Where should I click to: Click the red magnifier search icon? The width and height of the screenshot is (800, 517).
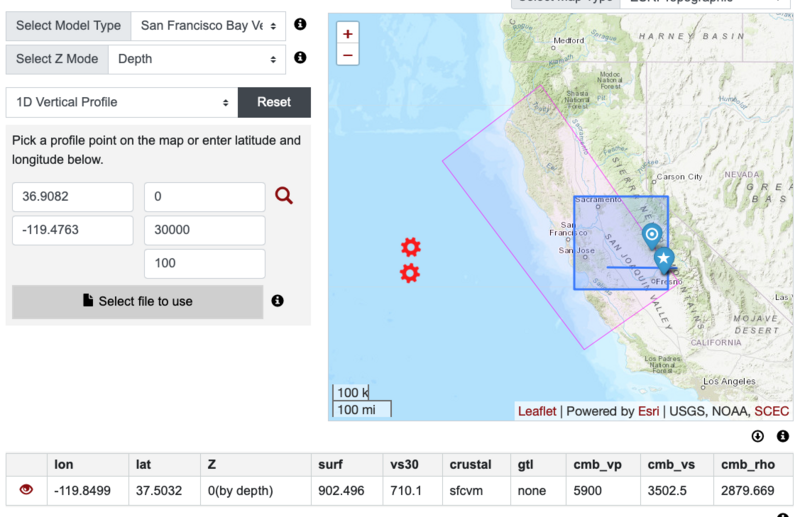point(284,195)
